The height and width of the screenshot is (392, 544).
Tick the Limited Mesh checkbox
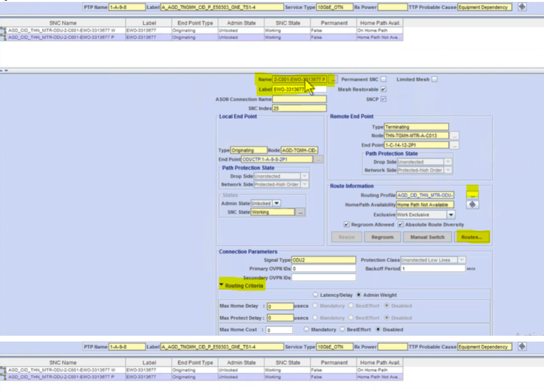[x=435, y=79]
